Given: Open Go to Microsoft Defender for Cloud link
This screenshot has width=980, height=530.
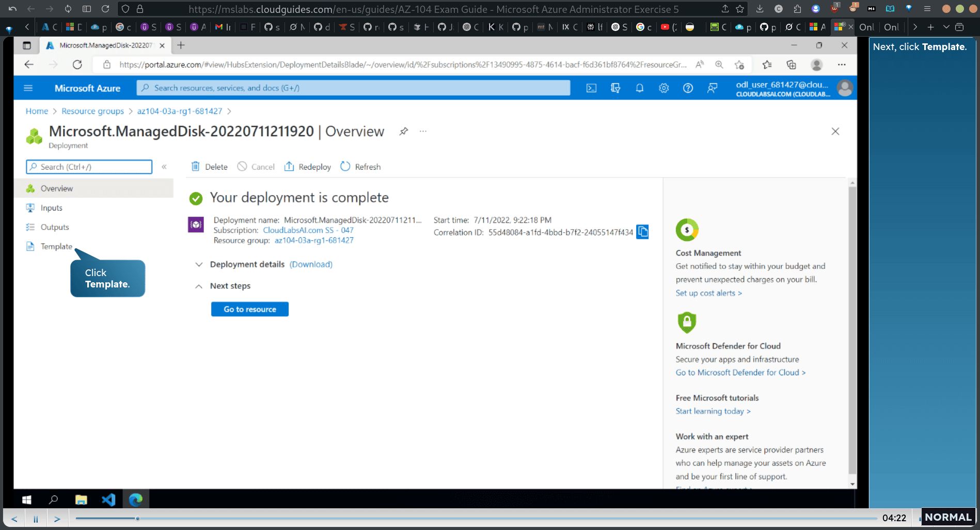Looking at the screenshot, I should (x=740, y=373).
